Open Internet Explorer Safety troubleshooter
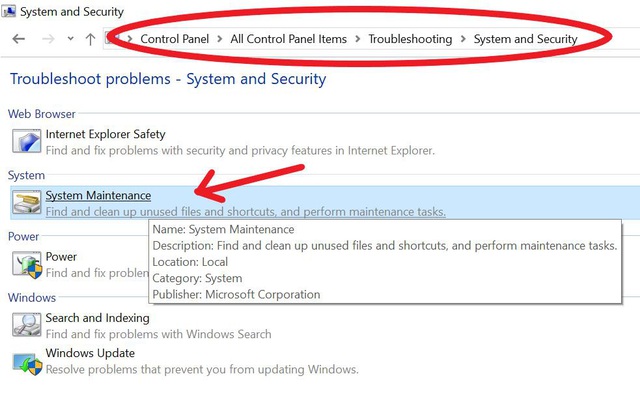The width and height of the screenshot is (640, 404). pyautogui.click(x=105, y=134)
